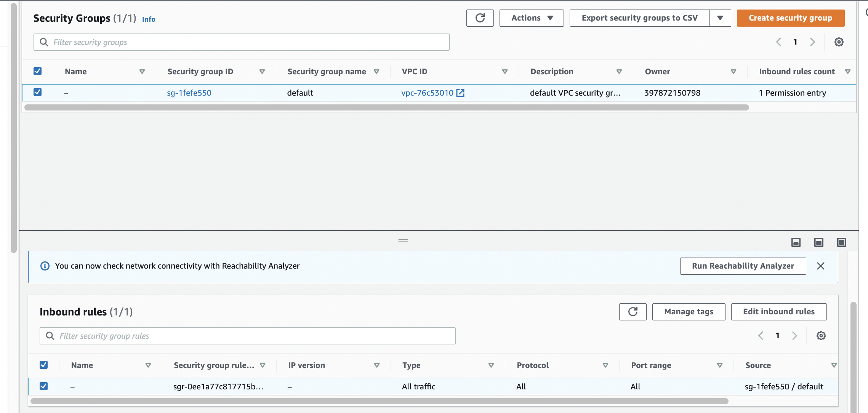Toggle the Inbound rules row checkbox
This screenshot has height=413, width=868.
(x=44, y=386)
